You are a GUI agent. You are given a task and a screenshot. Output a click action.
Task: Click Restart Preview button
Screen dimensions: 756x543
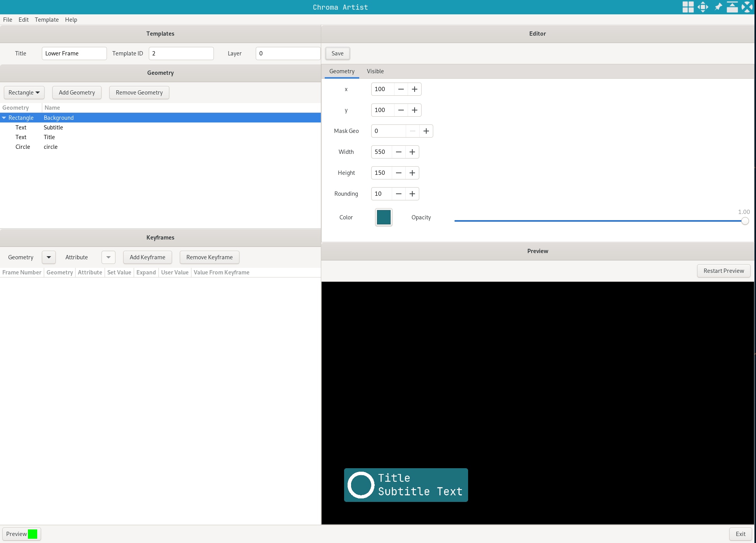(724, 271)
